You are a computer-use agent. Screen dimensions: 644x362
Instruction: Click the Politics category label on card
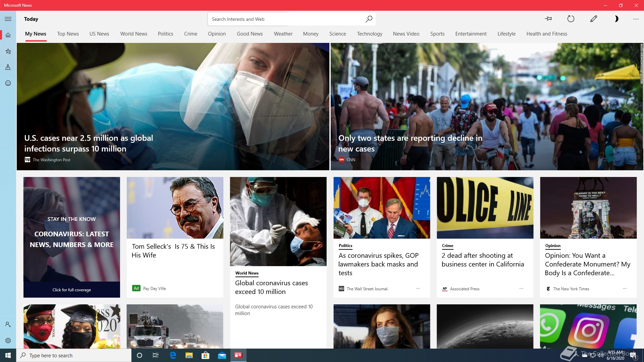point(345,246)
